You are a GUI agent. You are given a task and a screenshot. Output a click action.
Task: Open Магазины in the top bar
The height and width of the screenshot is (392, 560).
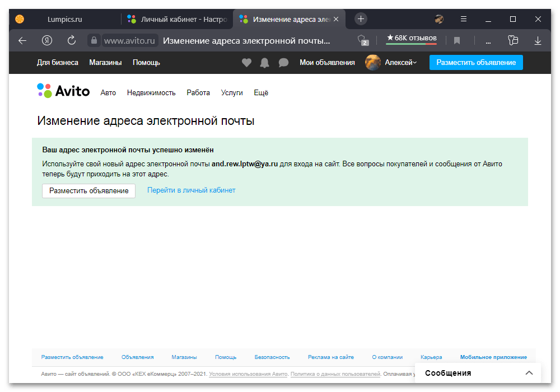tap(105, 63)
